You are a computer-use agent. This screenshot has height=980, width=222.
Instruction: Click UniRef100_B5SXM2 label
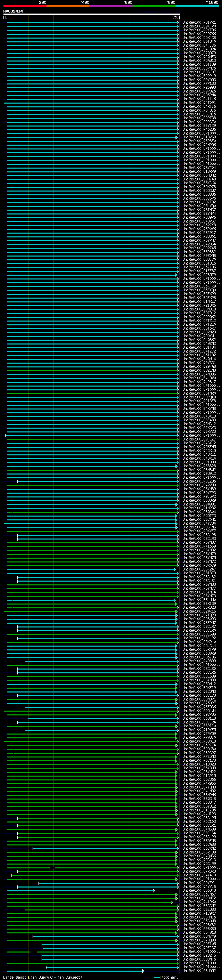pos(199,848)
